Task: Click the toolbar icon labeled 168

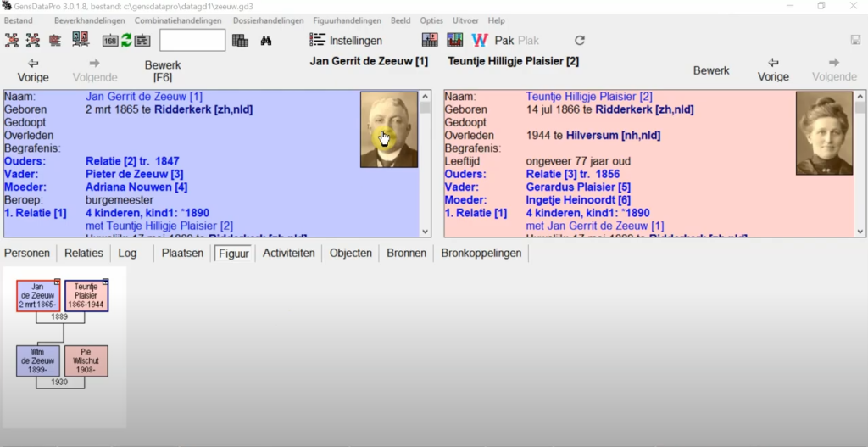Action: coord(110,41)
